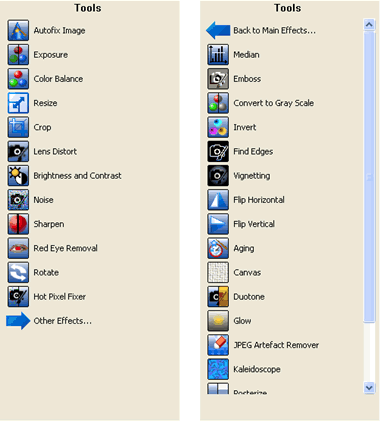This screenshot has width=380, height=422.
Task: Click the Color Balance label
Action: pyautogui.click(x=58, y=79)
